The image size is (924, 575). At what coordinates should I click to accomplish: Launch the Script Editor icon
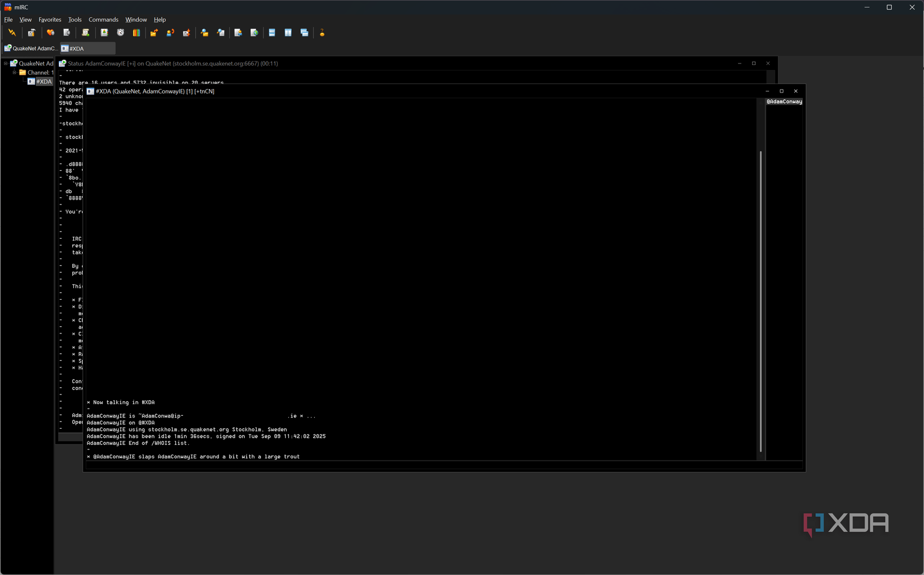pyautogui.click(x=85, y=33)
